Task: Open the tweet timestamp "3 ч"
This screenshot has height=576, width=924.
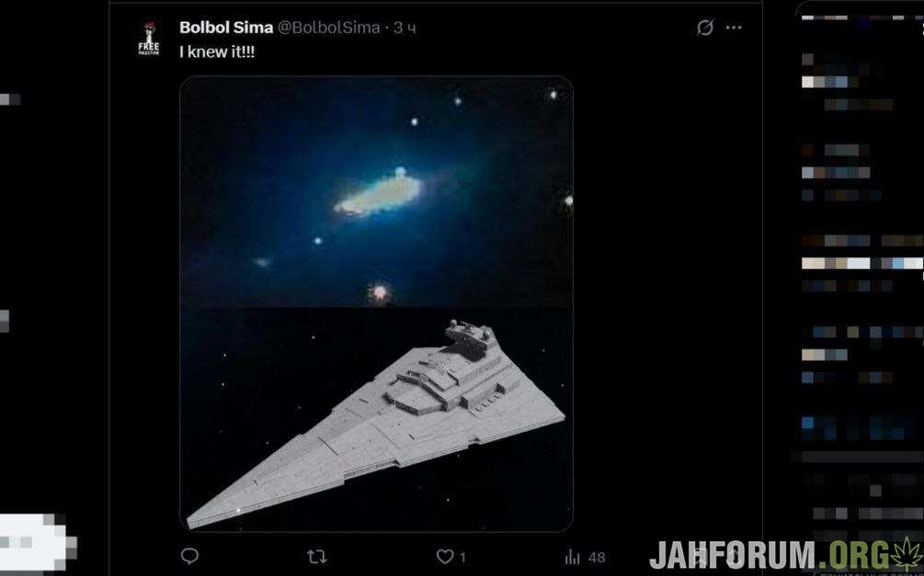Action: 405,27
